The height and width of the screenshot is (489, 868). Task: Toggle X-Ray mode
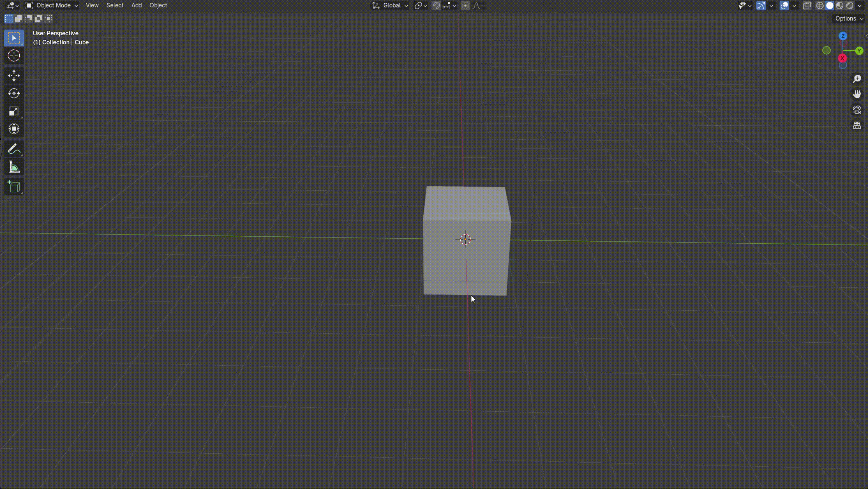click(x=807, y=5)
